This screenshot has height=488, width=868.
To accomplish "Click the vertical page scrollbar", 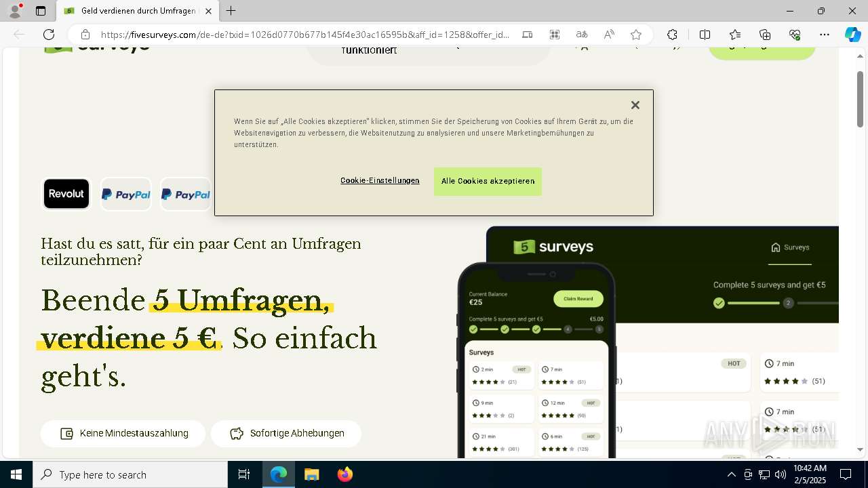I will pyautogui.click(x=861, y=98).
